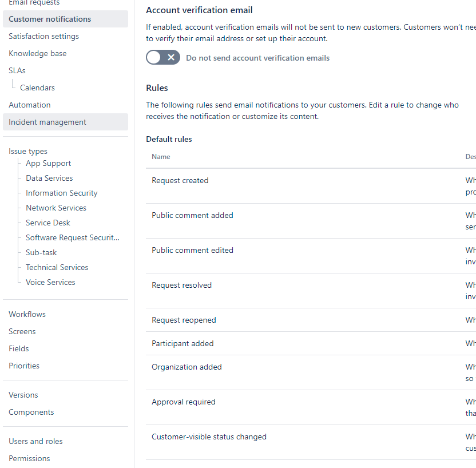Viewport: 476px width, 468px height.
Task: Go to Users and roles
Action: click(35, 441)
